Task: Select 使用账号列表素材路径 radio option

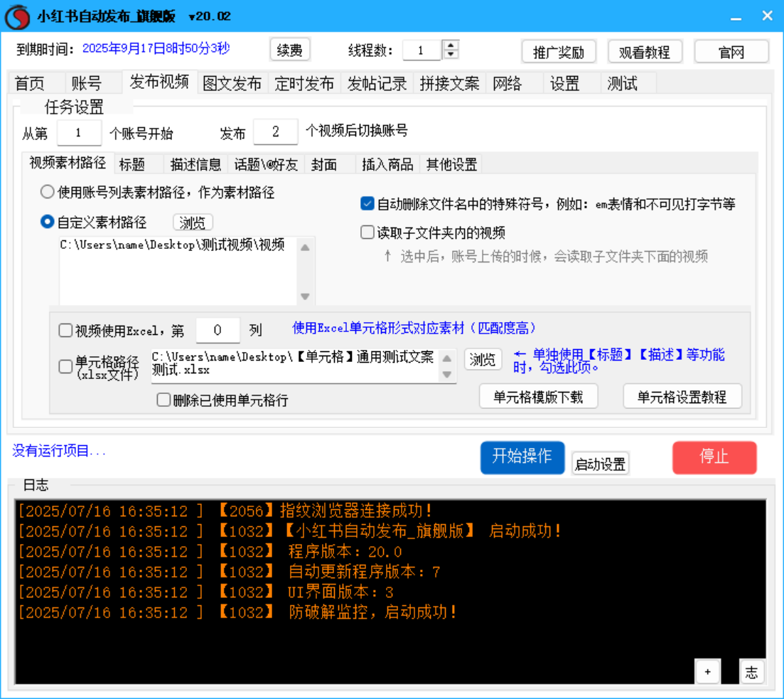Action: coord(158,192)
